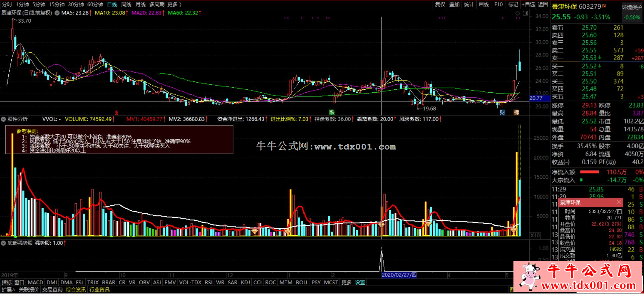Apply the OBV indicator
Screen dimensions: 644x294
144,282
